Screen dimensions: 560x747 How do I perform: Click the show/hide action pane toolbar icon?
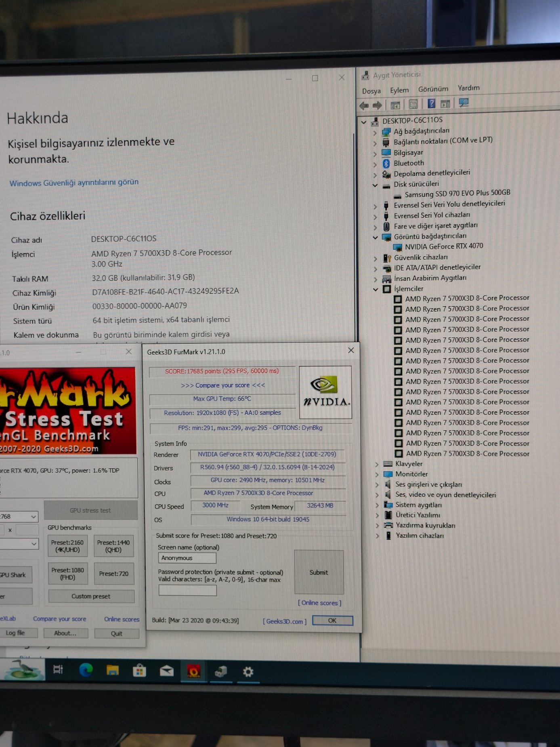tap(445, 103)
